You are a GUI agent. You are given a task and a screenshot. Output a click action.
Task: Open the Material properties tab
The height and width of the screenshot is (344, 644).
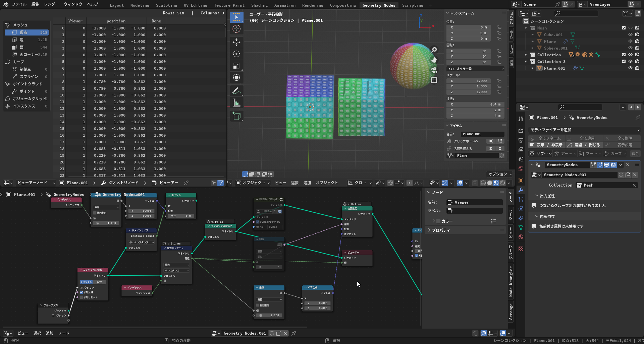[521, 237]
